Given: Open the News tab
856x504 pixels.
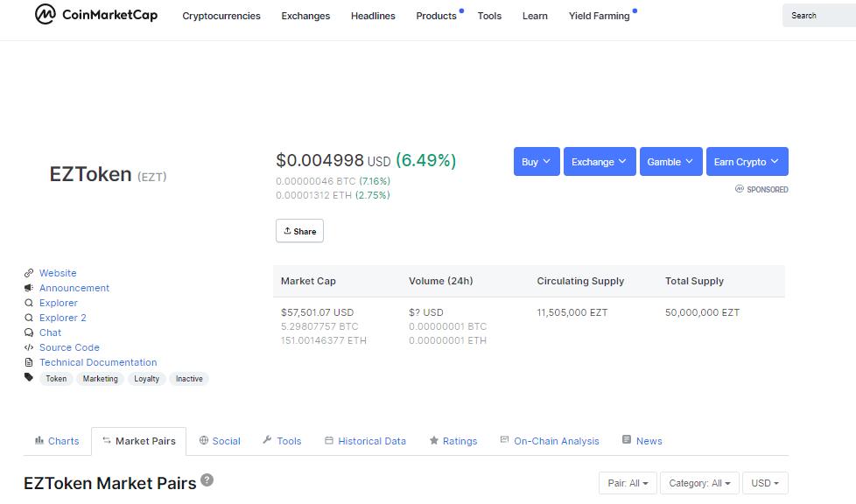Looking at the screenshot, I should point(642,441).
